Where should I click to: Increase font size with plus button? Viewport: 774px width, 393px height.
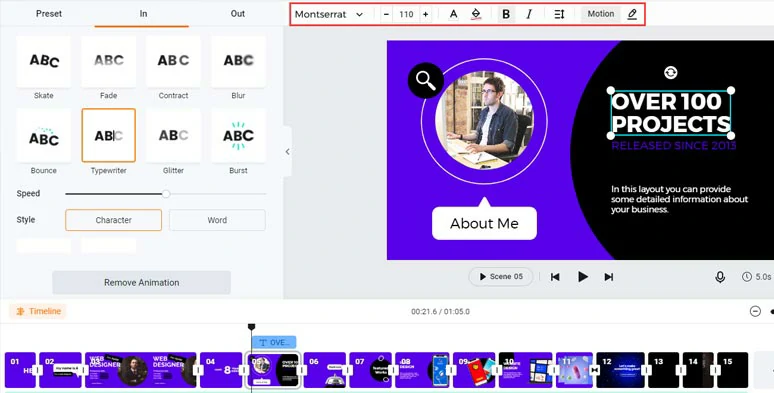[x=426, y=14]
